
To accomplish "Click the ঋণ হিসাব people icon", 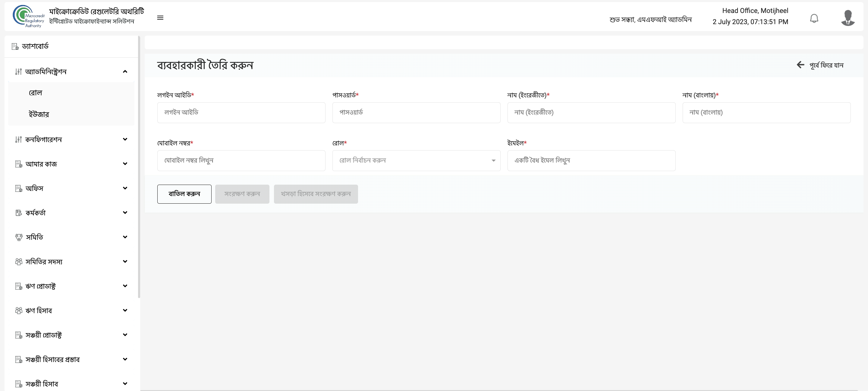I will tap(18, 310).
